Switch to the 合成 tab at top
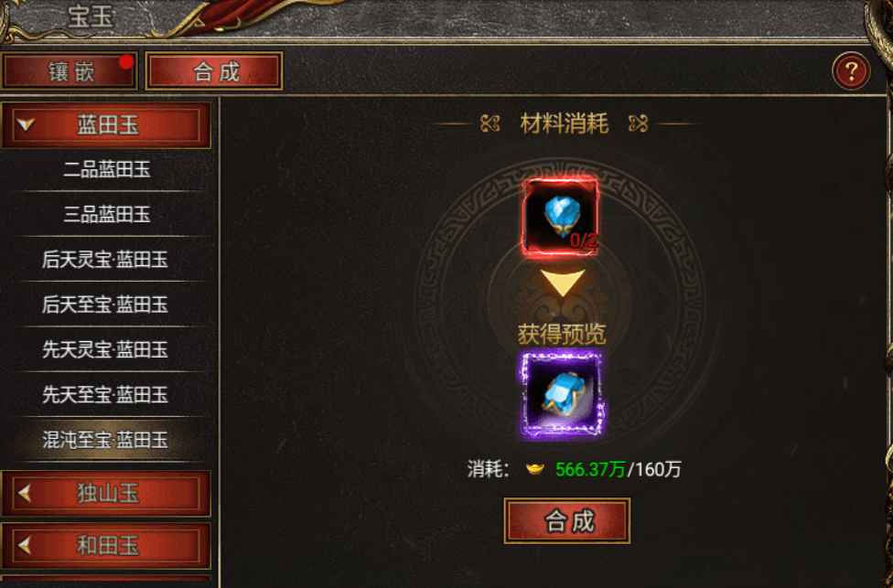Viewport: 893px width, 588px height. pyautogui.click(x=214, y=71)
